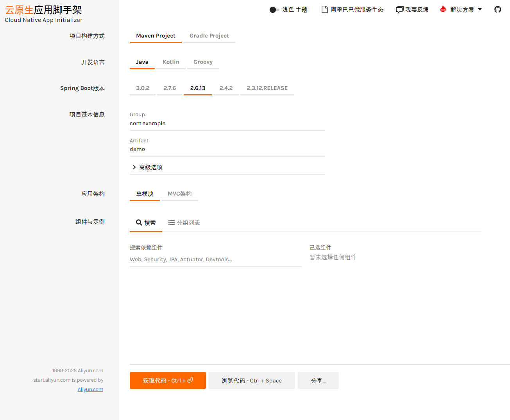
Task: Toggle the 浅色 主题 theme switch
Action: point(274,10)
